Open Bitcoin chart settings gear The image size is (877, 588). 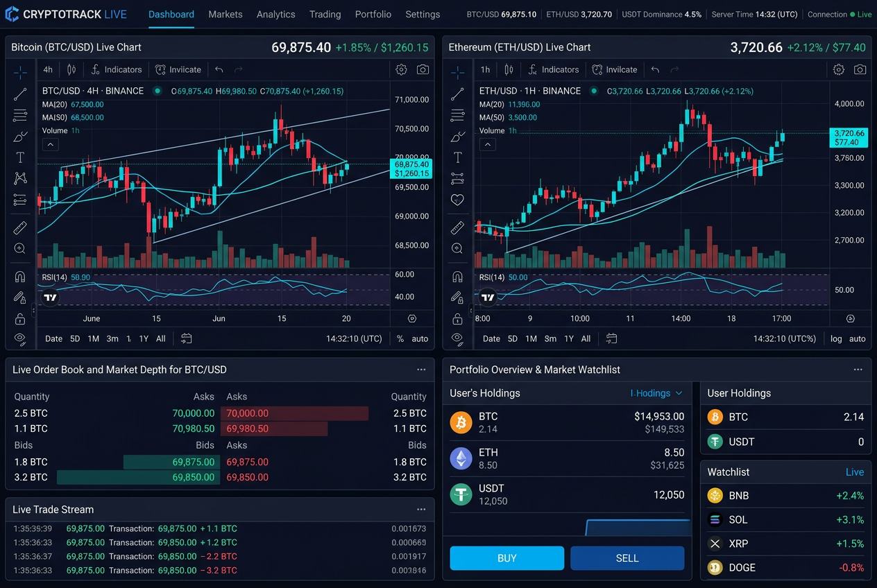click(x=401, y=69)
